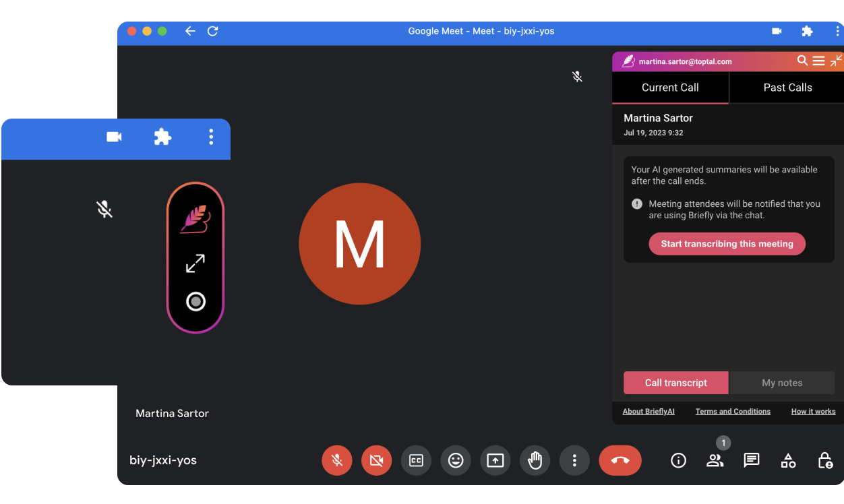Image resolution: width=844 pixels, height=504 pixels.
Task: Show the participants list
Action: pyautogui.click(x=715, y=461)
